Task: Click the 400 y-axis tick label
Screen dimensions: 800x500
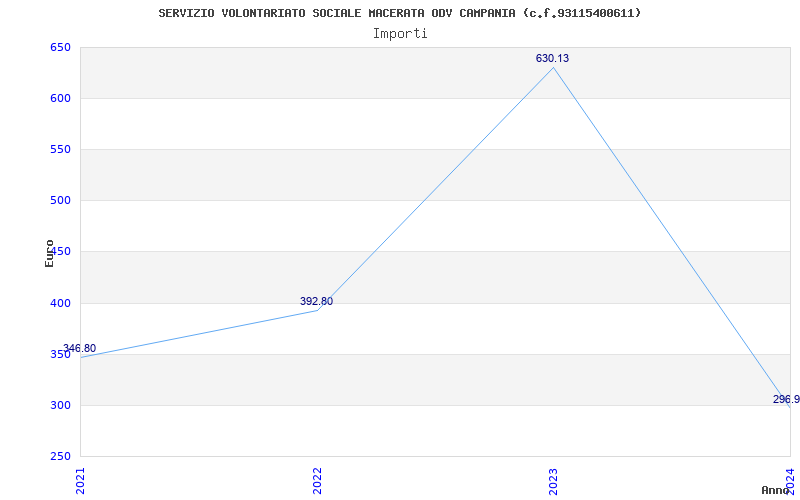Action: click(x=60, y=304)
